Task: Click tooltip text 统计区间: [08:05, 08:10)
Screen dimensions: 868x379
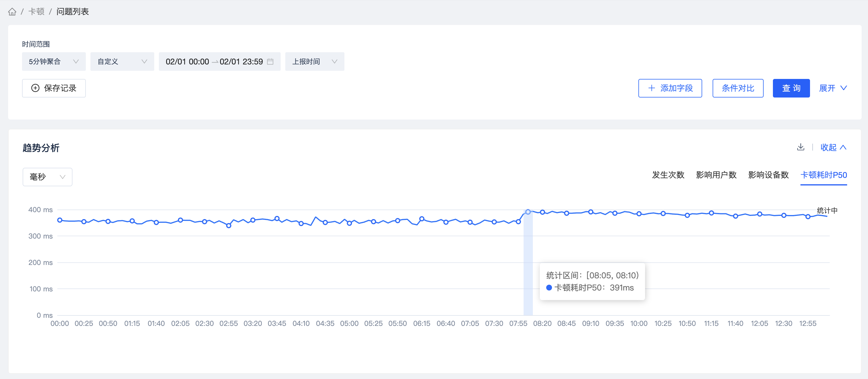Action: (592, 275)
